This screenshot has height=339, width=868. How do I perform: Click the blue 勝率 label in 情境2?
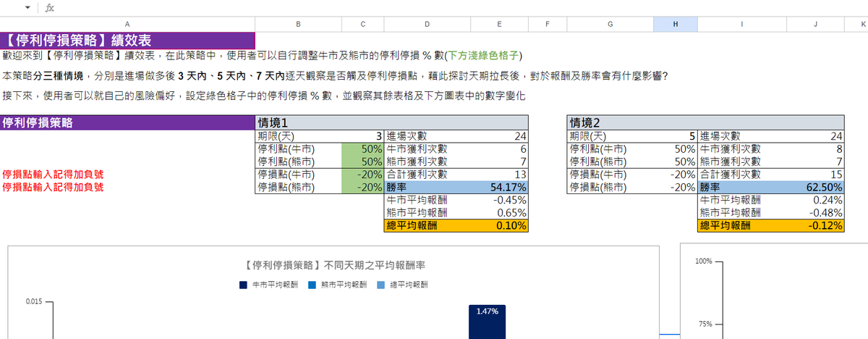click(x=742, y=187)
